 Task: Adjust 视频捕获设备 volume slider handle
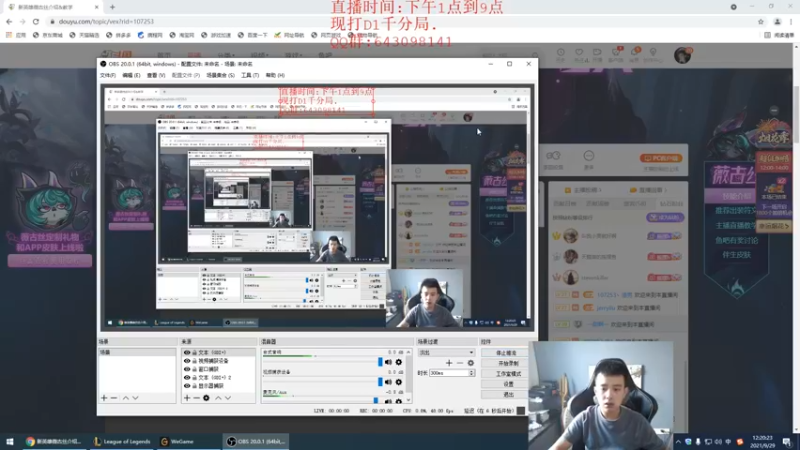tap(380, 382)
